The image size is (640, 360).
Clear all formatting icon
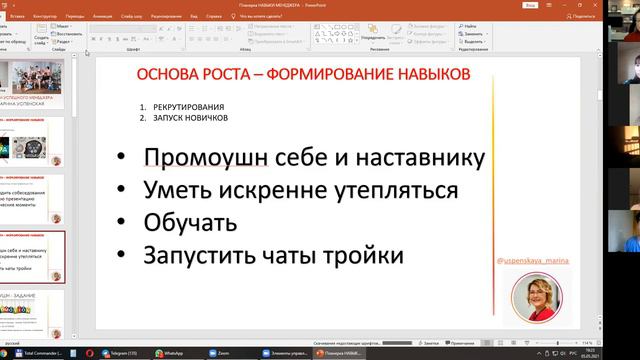tap(179, 29)
